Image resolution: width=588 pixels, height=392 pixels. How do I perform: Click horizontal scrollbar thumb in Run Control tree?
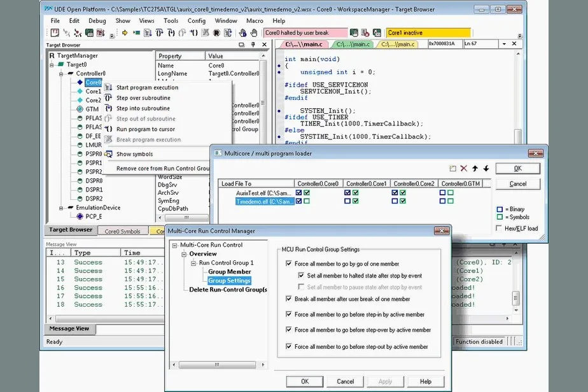click(217, 365)
